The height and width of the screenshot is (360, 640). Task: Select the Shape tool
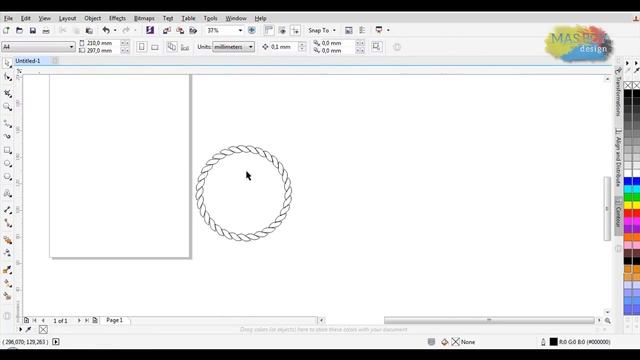[7, 77]
